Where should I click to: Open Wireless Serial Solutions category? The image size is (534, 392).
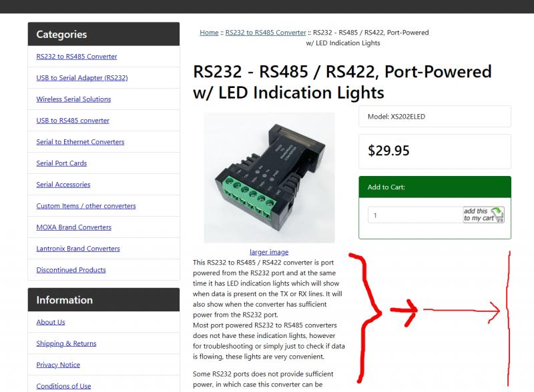coord(73,99)
